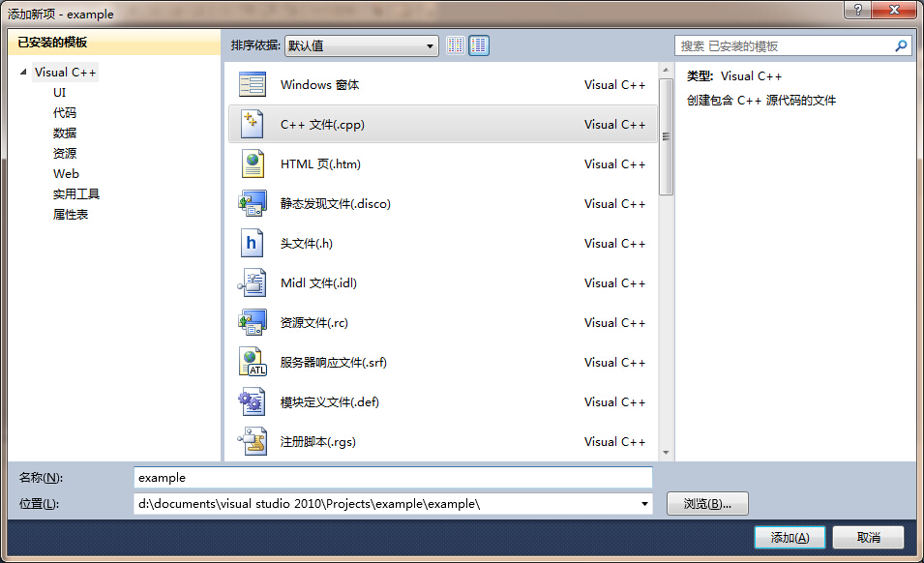Image resolution: width=924 pixels, height=563 pixels.
Task: Select the Windows 窗体 template icon
Action: coord(253,85)
